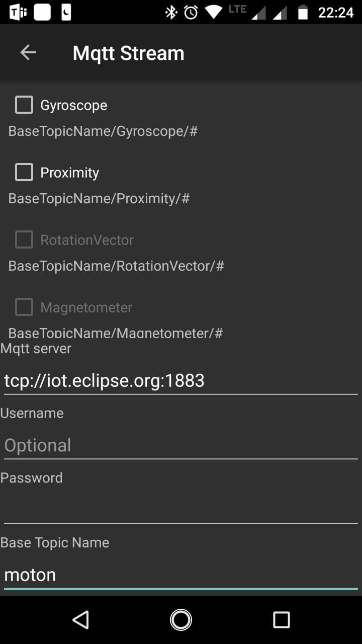Edit the Base Topic Name field
The image size is (362, 644).
click(x=181, y=575)
